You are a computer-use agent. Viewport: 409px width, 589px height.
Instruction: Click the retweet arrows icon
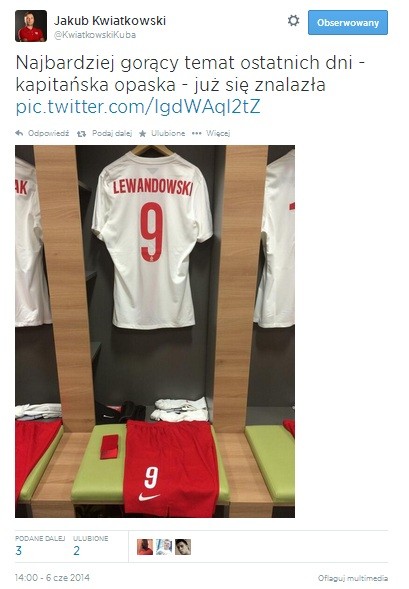tap(81, 134)
